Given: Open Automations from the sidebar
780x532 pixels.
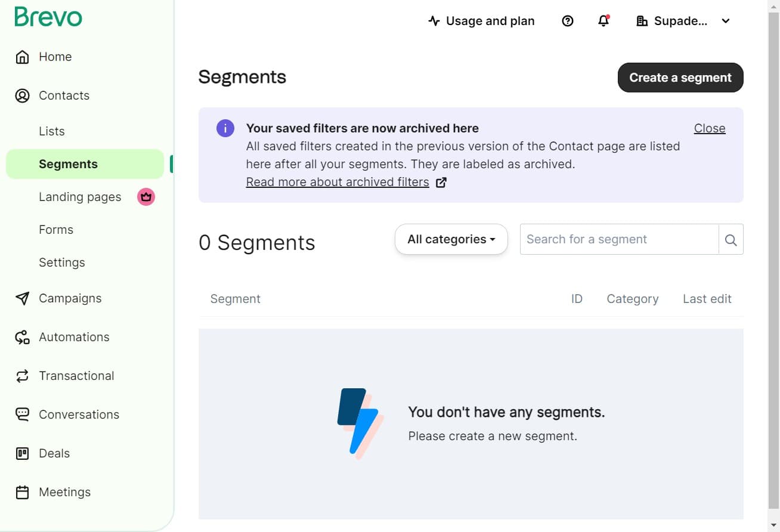Looking at the screenshot, I should click(x=74, y=337).
